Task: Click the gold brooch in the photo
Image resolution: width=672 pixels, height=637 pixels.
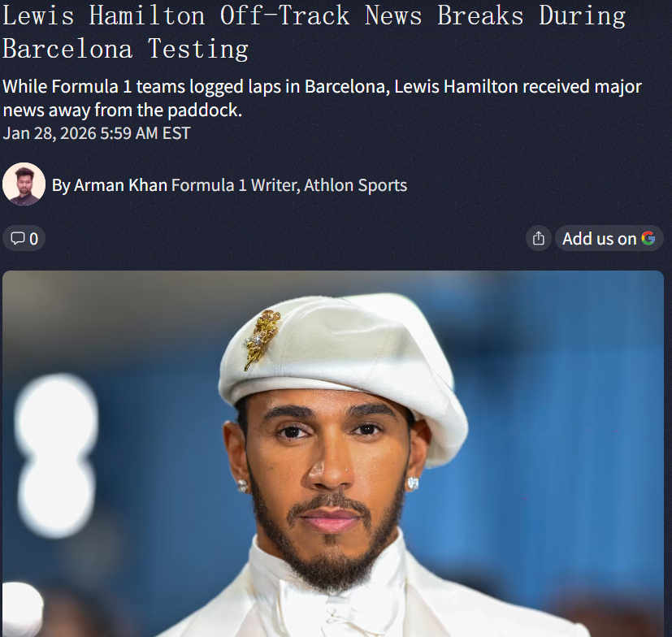Action: tap(262, 339)
